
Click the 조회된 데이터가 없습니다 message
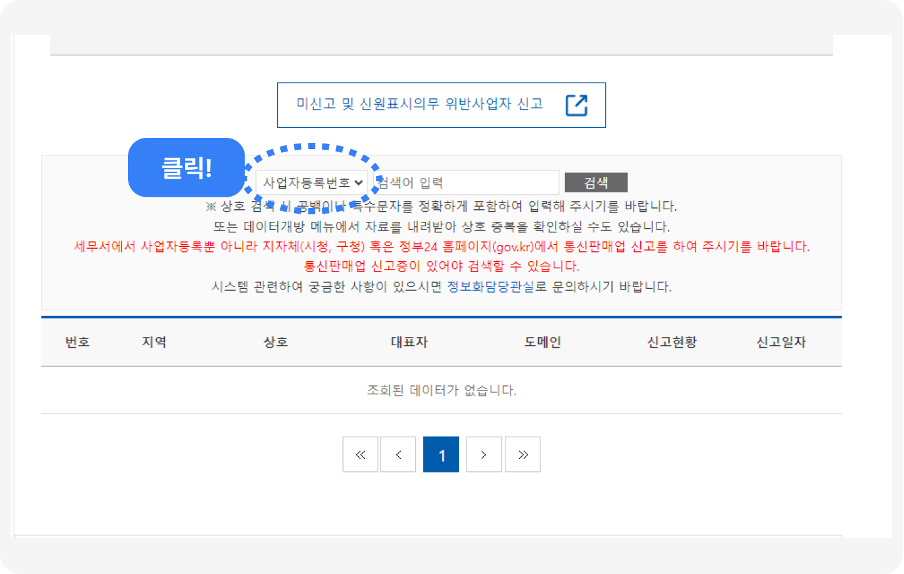442,390
